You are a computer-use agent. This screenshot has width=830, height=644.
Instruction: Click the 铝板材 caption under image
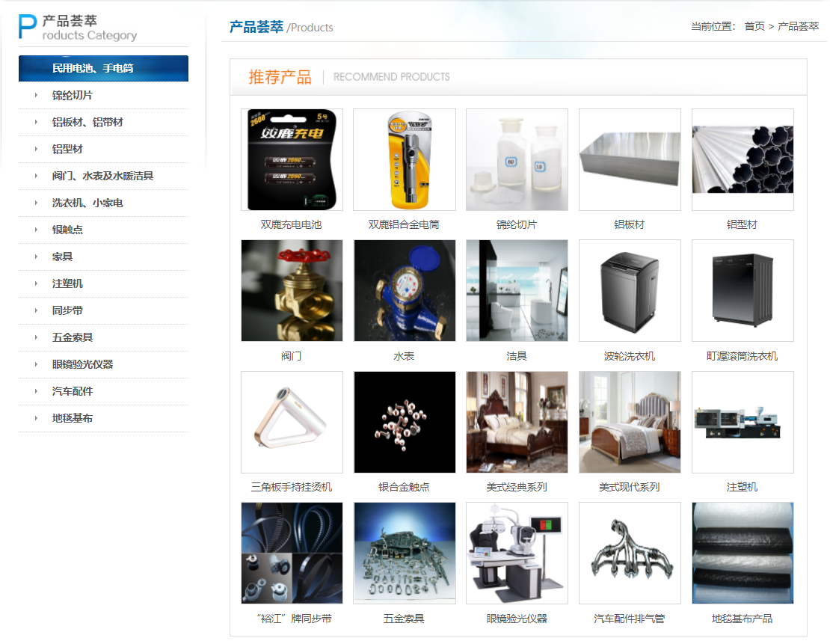pos(630,224)
